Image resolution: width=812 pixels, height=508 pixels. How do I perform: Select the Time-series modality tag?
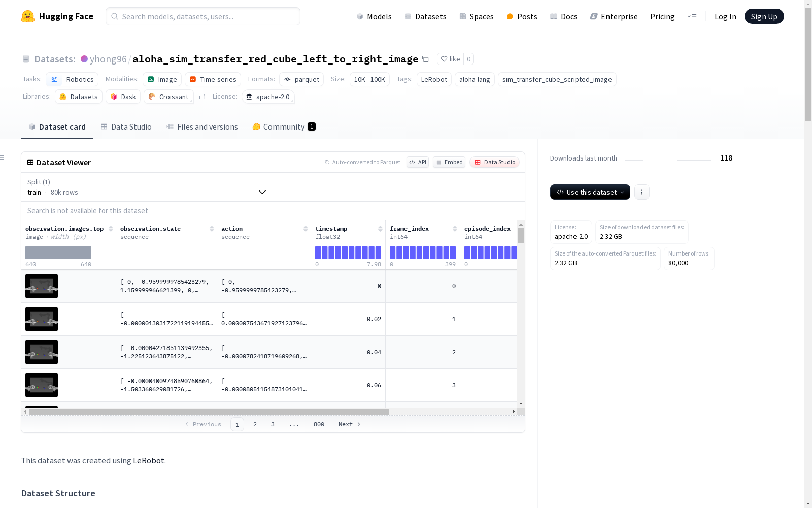pos(213,79)
